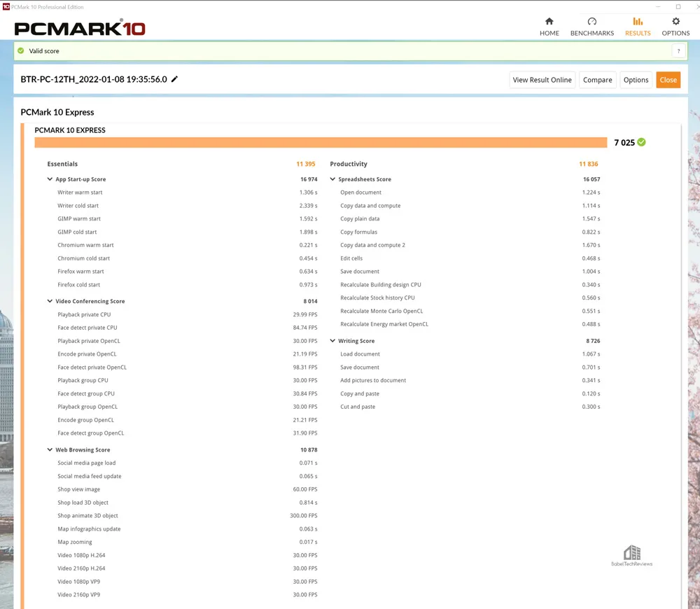Select Playback private CPU row
The height and width of the screenshot is (609, 700).
tap(187, 315)
